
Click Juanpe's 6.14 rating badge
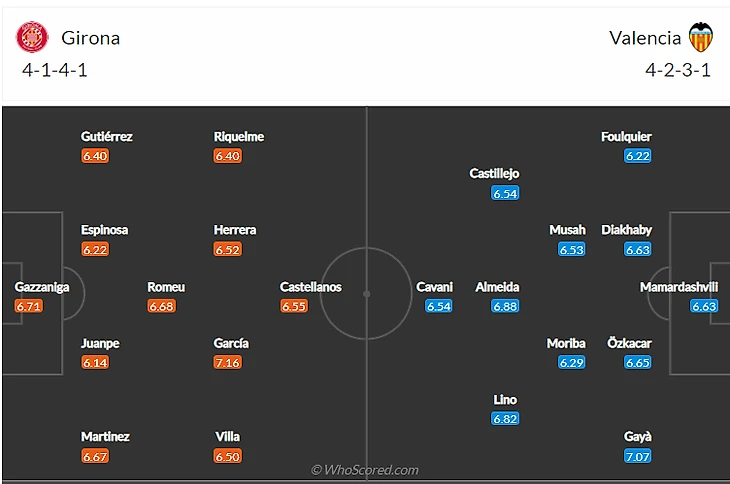[95, 362]
